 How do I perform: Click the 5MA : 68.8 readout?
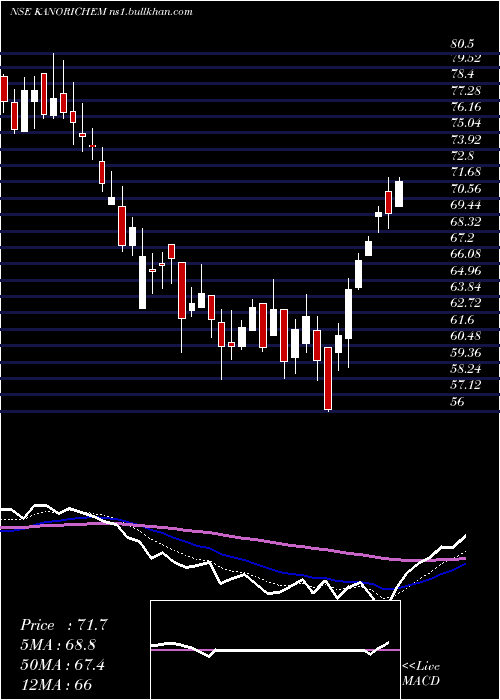[x=58, y=645]
